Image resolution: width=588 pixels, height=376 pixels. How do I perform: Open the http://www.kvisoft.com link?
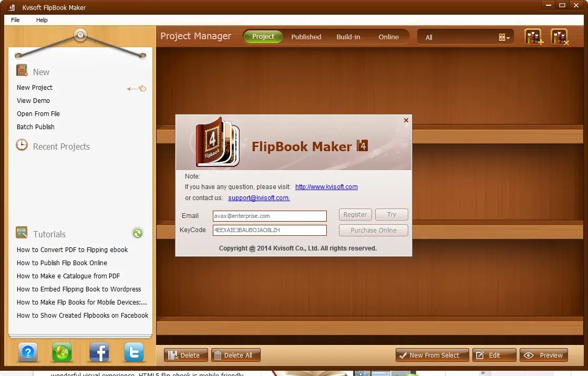coord(326,187)
